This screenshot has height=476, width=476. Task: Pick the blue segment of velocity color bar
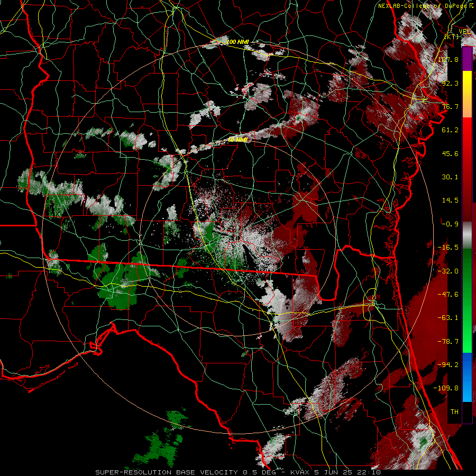pos(467,377)
